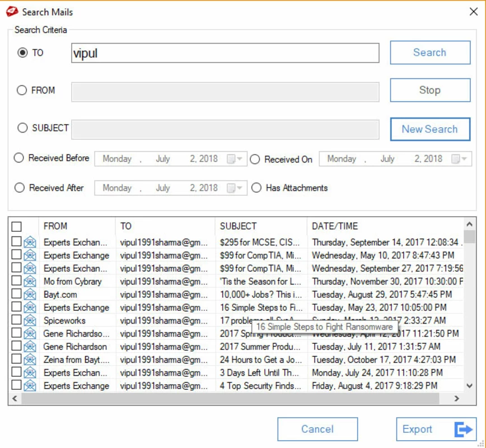Click the date Tuesday, October 17, 2017 4:27:03 PM

click(384, 360)
